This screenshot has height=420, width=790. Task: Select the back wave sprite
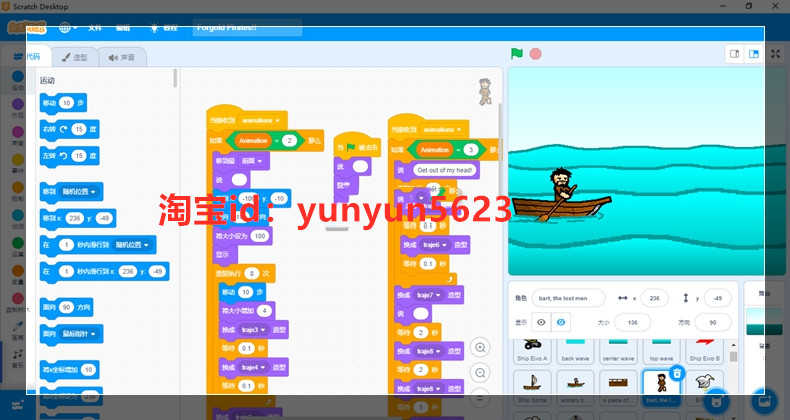pos(575,351)
